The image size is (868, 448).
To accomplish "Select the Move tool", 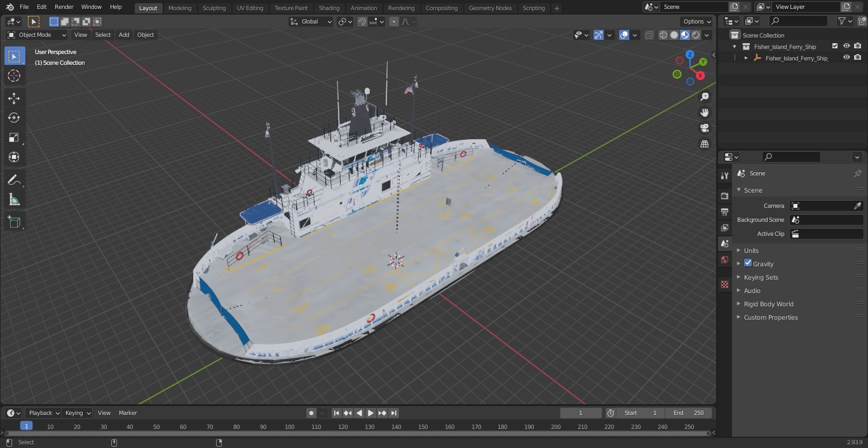I will point(14,98).
